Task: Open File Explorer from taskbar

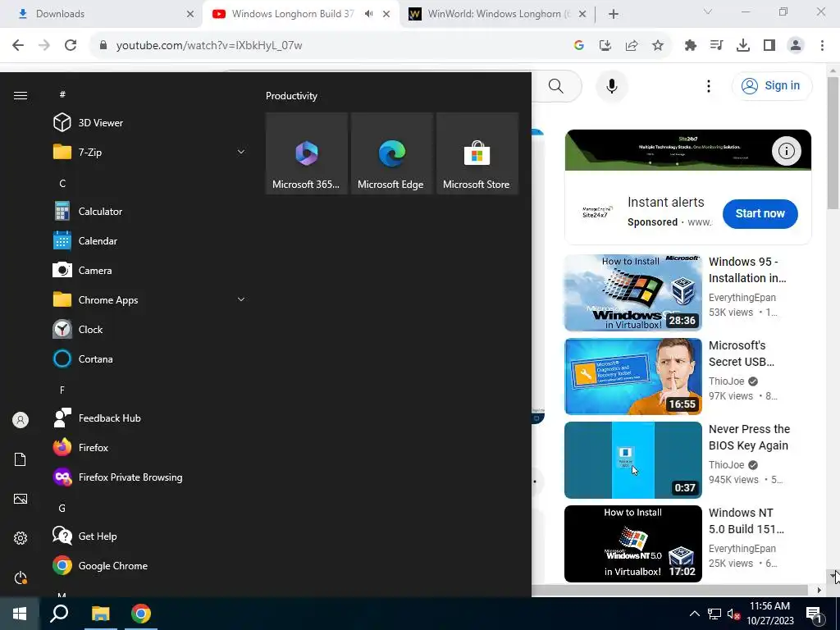Action: pyautogui.click(x=100, y=614)
